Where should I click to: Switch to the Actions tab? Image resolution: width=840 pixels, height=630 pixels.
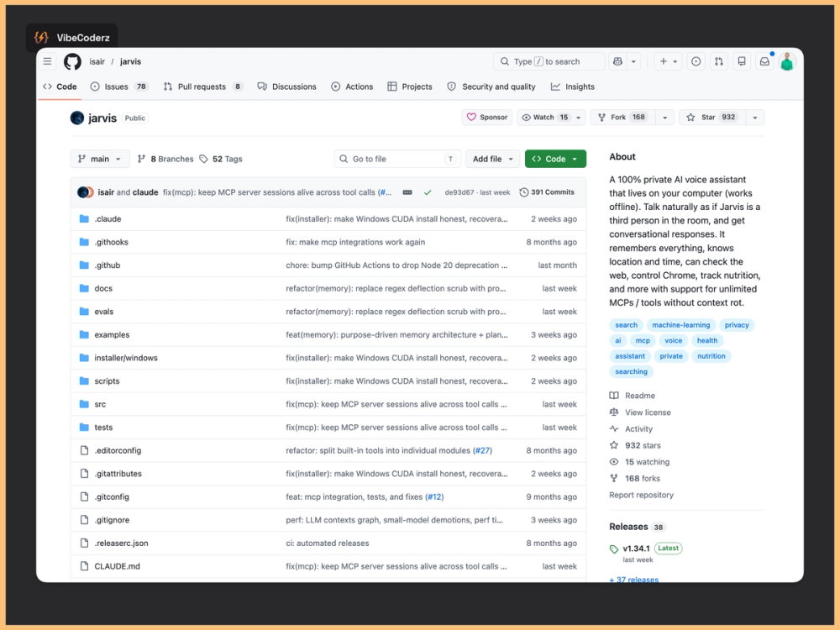coord(352,87)
